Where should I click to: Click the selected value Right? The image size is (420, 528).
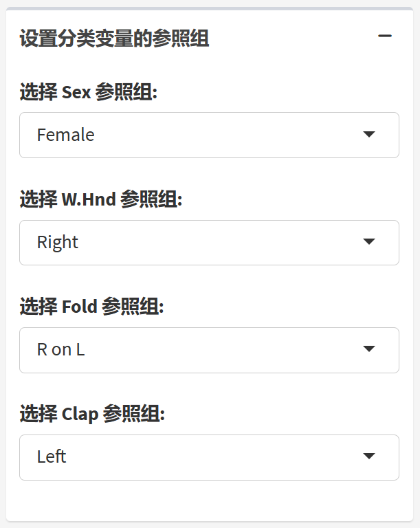pos(58,243)
